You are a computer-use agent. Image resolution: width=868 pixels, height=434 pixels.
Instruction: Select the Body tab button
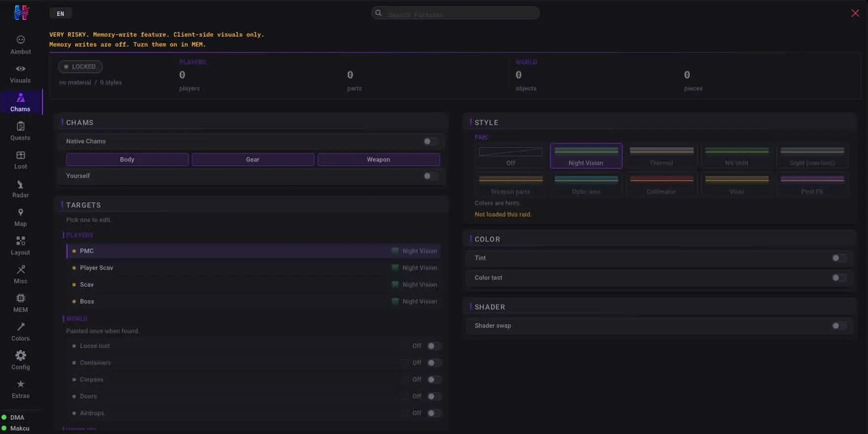(127, 160)
